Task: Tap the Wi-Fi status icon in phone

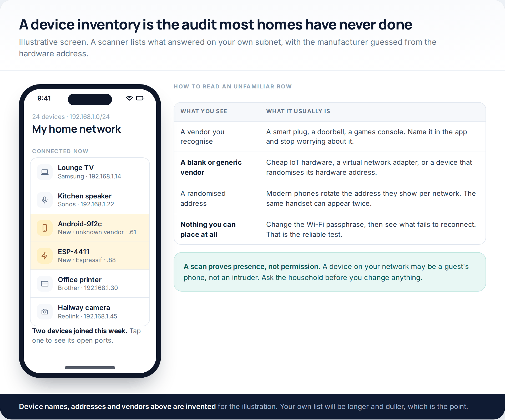Action: point(129,98)
